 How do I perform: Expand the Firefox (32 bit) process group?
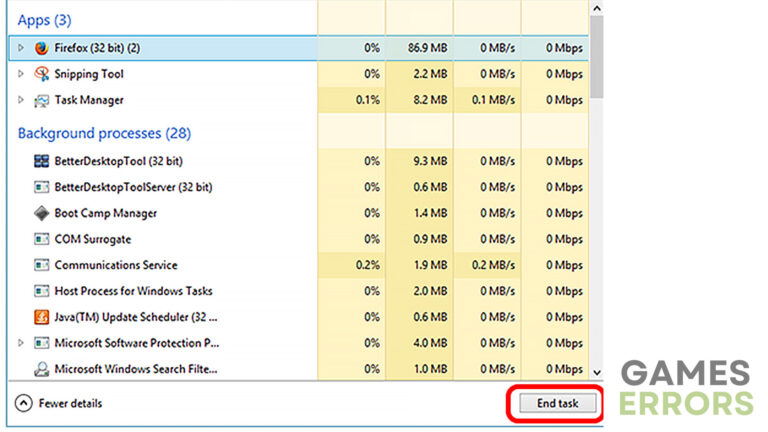pyautogui.click(x=21, y=47)
